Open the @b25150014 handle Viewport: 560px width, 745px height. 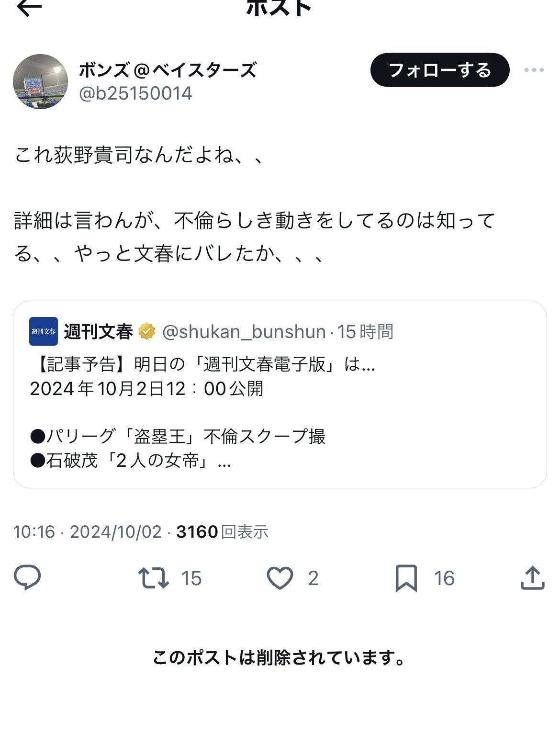(135, 93)
